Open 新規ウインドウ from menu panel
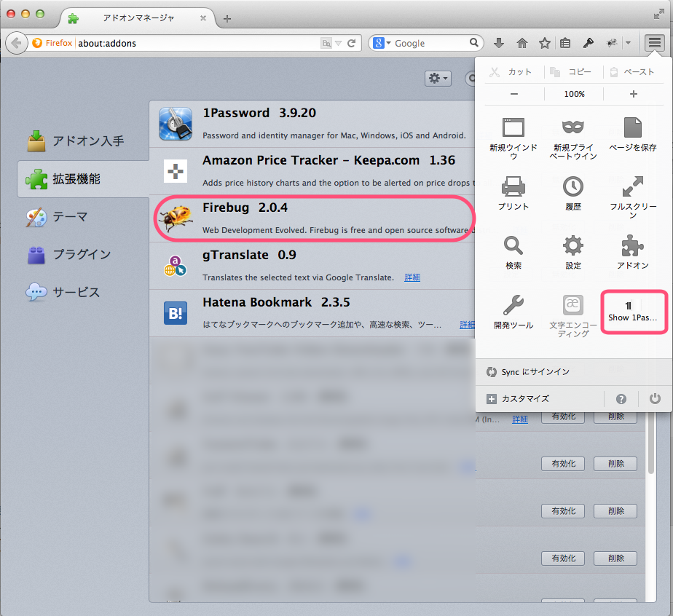Image resolution: width=673 pixels, height=616 pixels. pos(513,138)
